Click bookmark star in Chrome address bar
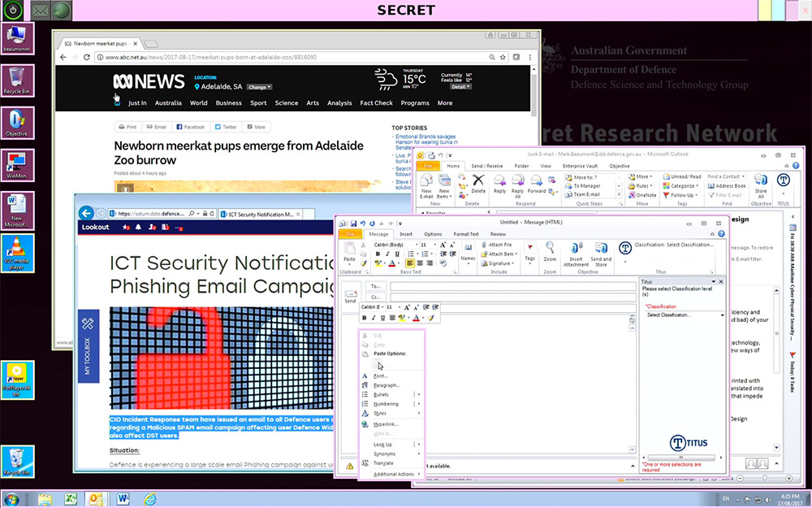The width and height of the screenshot is (812, 508). 503,57
